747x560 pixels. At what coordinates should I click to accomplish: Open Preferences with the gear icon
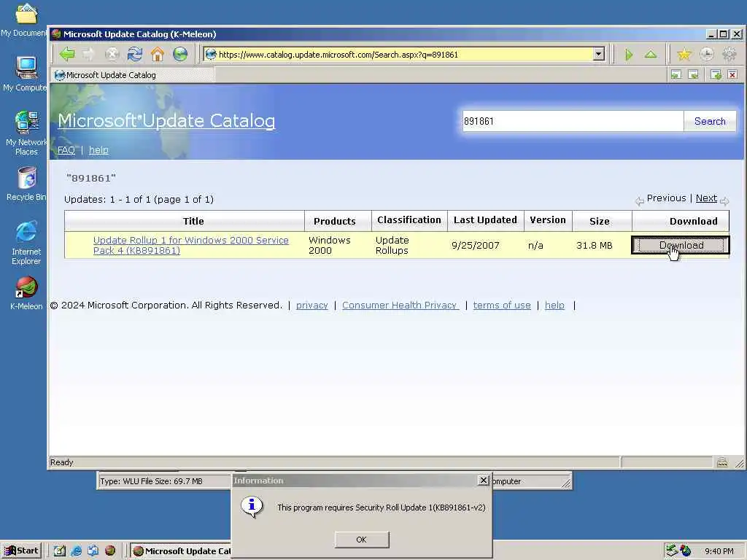tap(729, 54)
